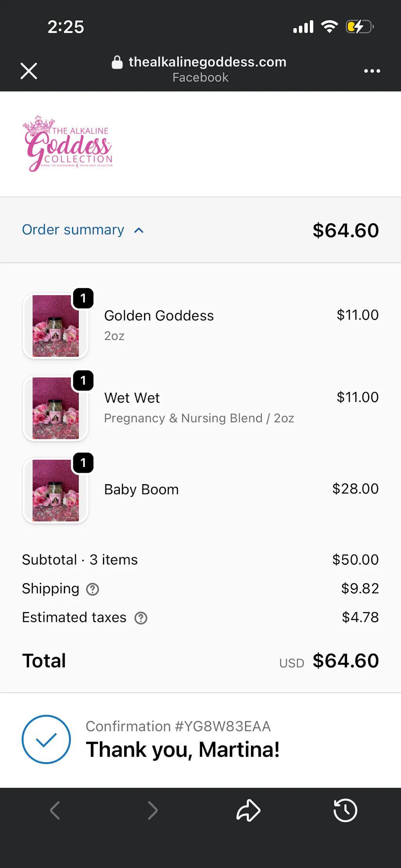Open the Wet Wet product thumbnail

click(56, 408)
